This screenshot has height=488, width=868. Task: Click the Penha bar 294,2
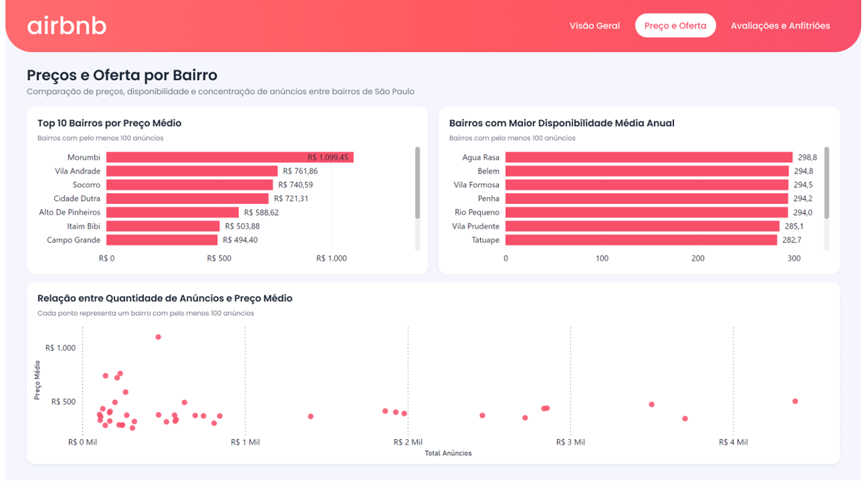tap(647, 199)
